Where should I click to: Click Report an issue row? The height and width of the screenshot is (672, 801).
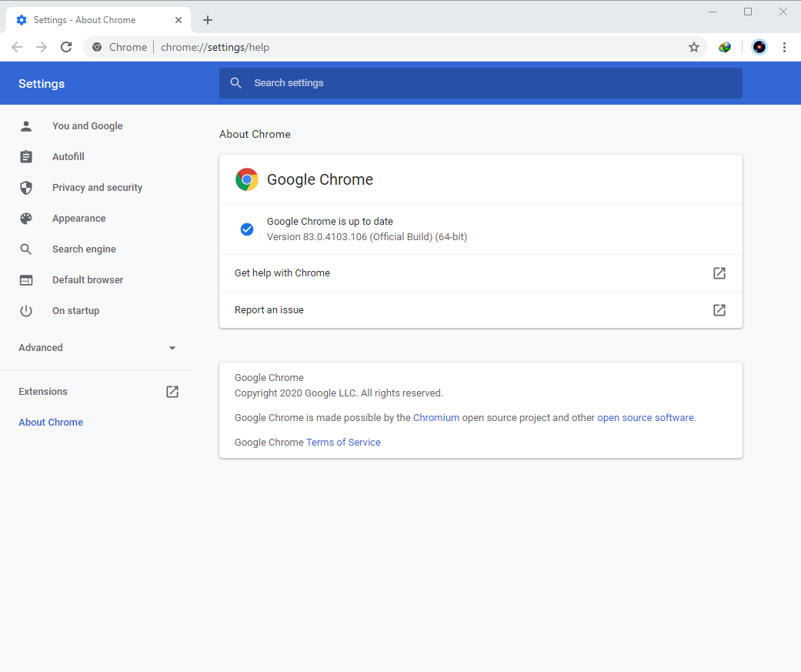(x=480, y=309)
